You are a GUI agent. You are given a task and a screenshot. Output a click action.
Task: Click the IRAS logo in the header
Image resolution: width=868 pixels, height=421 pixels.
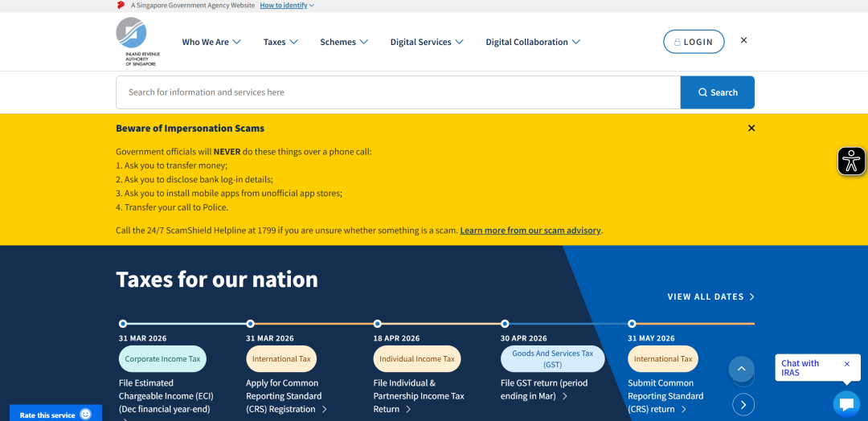pos(137,41)
